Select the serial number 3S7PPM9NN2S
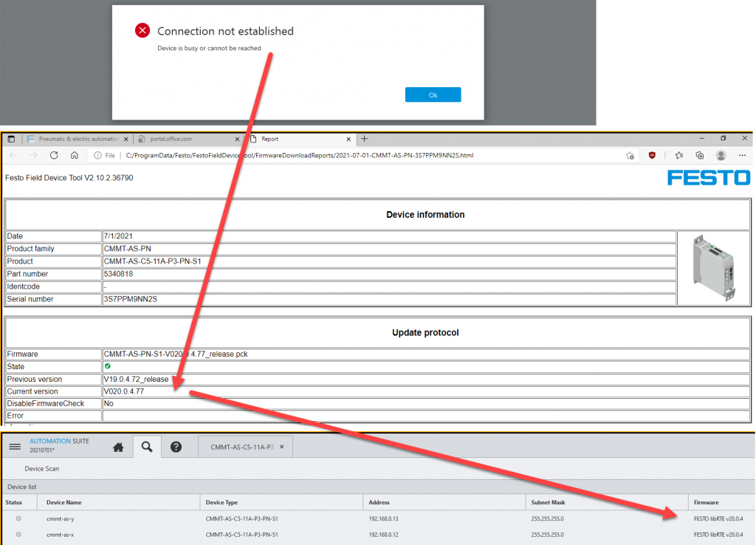The height and width of the screenshot is (545, 756). [x=130, y=299]
